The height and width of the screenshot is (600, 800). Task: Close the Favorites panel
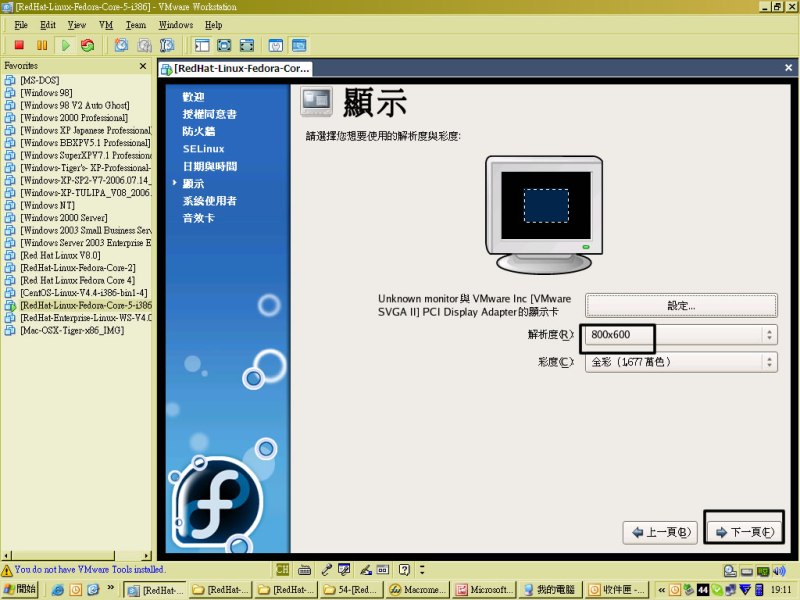(x=143, y=66)
